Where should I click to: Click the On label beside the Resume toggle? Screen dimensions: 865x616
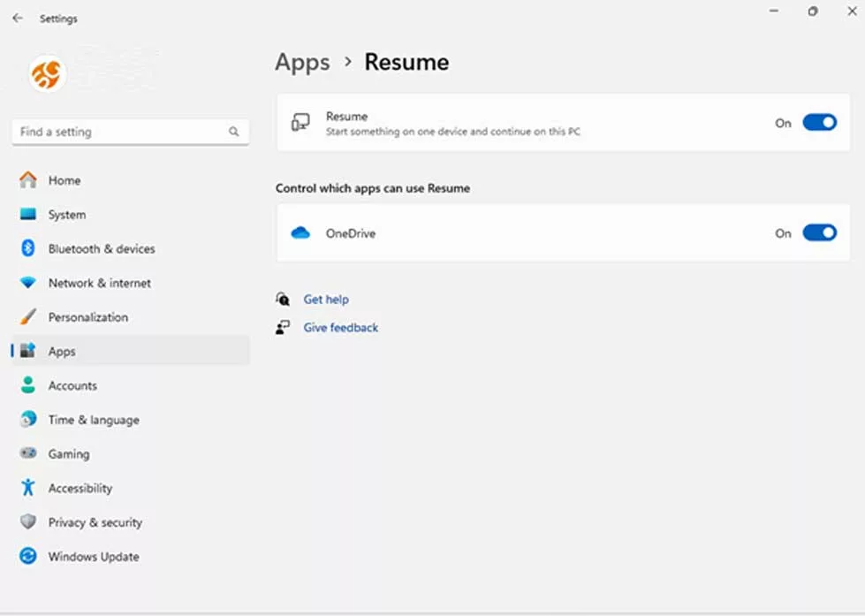point(783,123)
